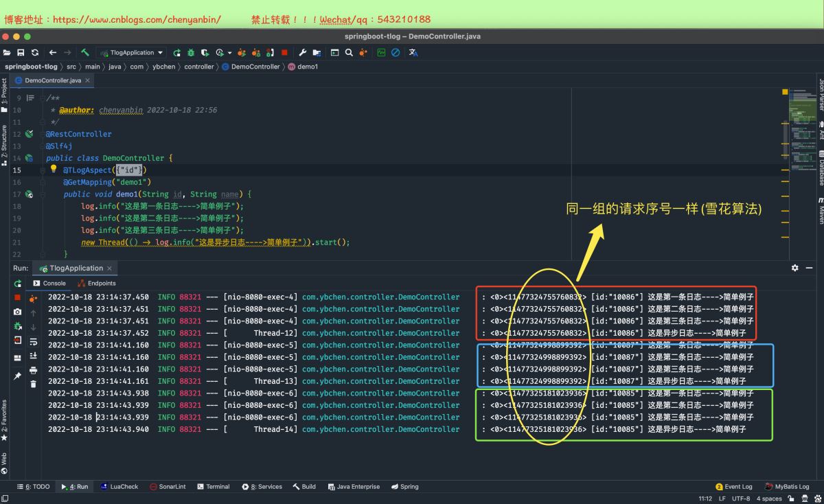Click the Synchronize refresh toolbar icon
The height and width of the screenshot is (504, 824).
(35, 53)
